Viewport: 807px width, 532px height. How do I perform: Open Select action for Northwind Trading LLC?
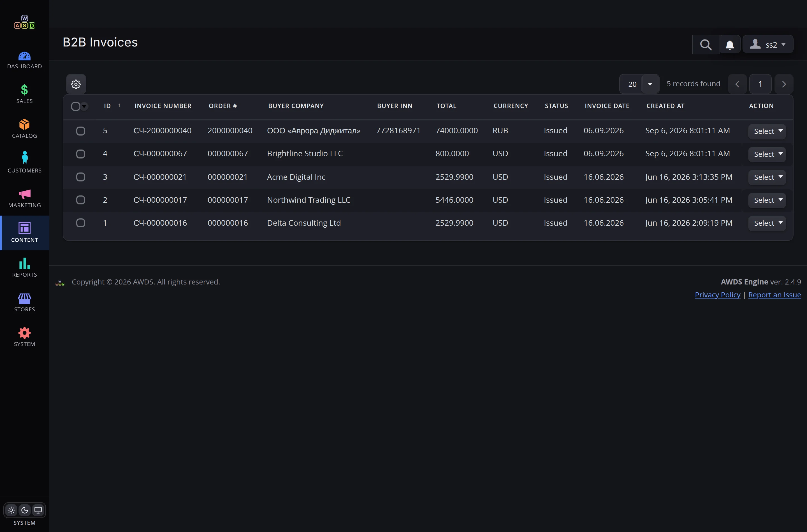[767, 200]
